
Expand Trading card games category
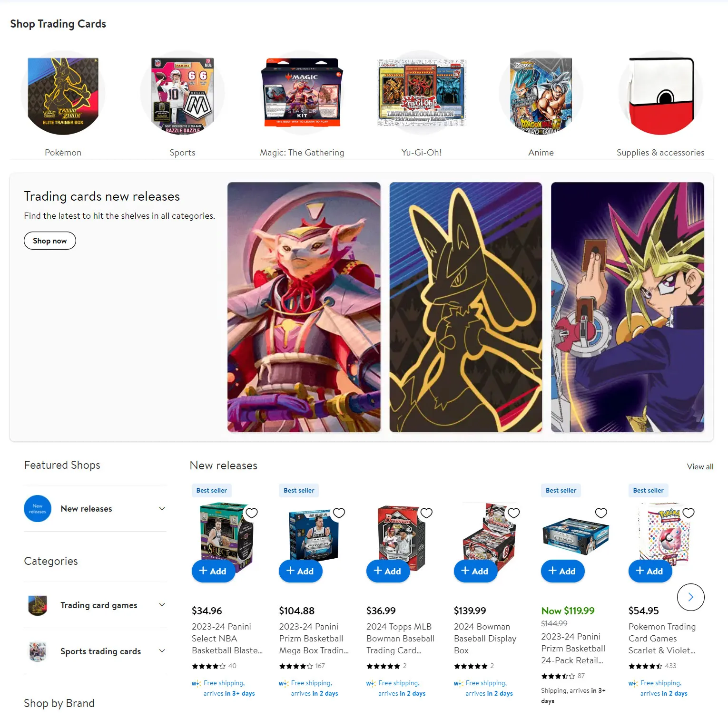95,605
